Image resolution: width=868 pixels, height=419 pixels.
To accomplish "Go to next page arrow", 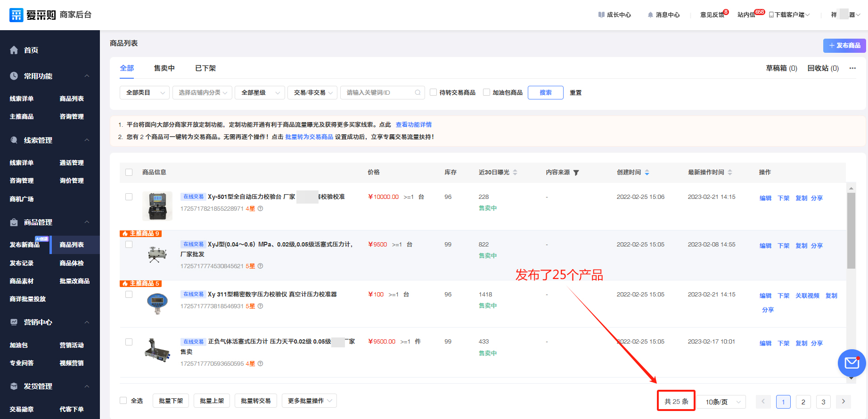I will [x=843, y=402].
